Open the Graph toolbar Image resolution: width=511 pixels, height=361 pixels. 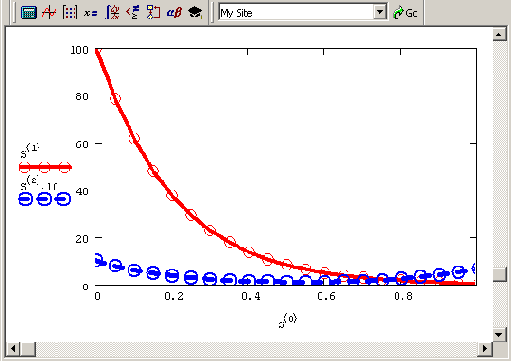tap(49, 13)
